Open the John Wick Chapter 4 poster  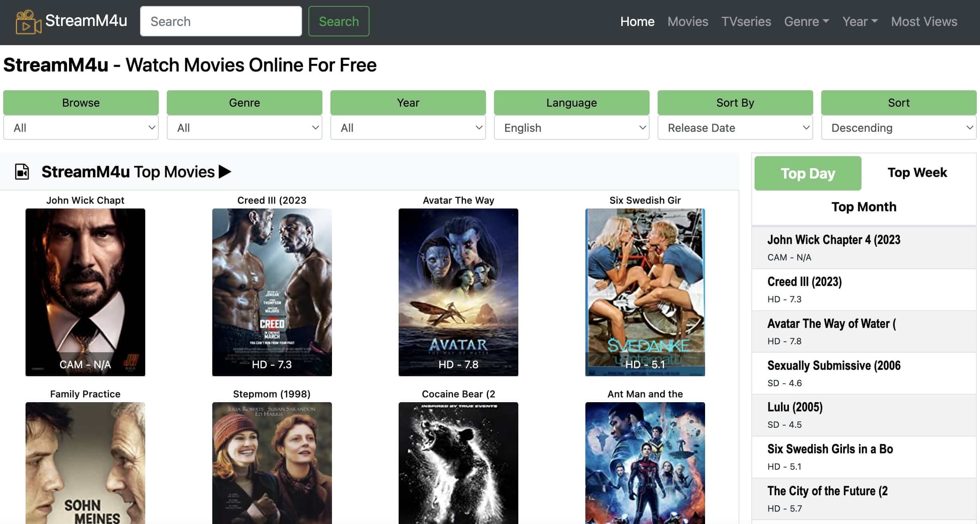pos(85,292)
